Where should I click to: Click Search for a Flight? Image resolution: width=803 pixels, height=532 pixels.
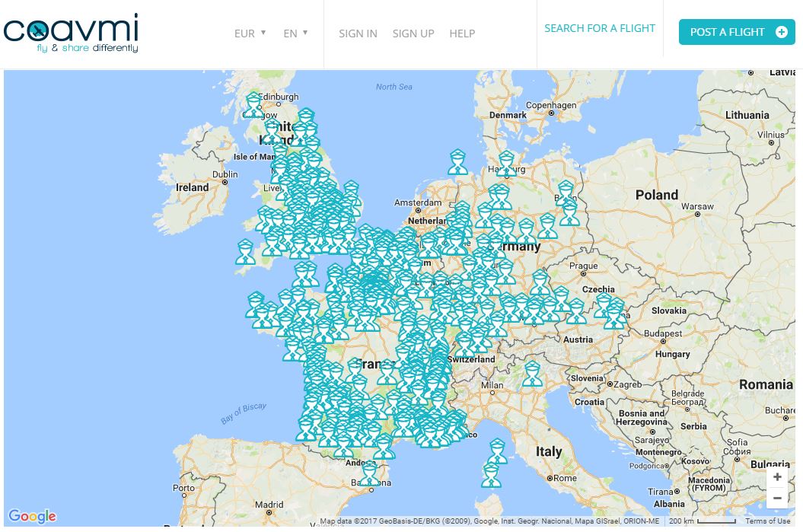pyautogui.click(x=600, y=28)
